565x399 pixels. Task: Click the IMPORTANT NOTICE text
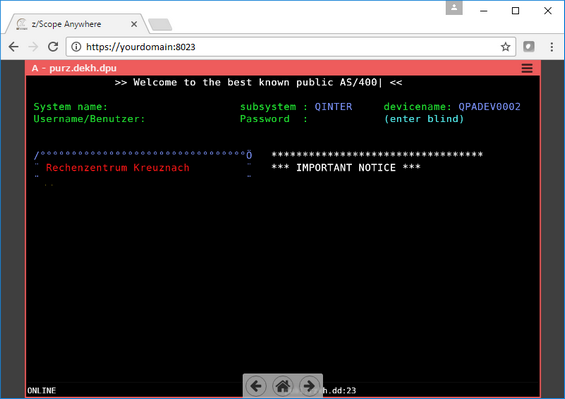(346, 168)
